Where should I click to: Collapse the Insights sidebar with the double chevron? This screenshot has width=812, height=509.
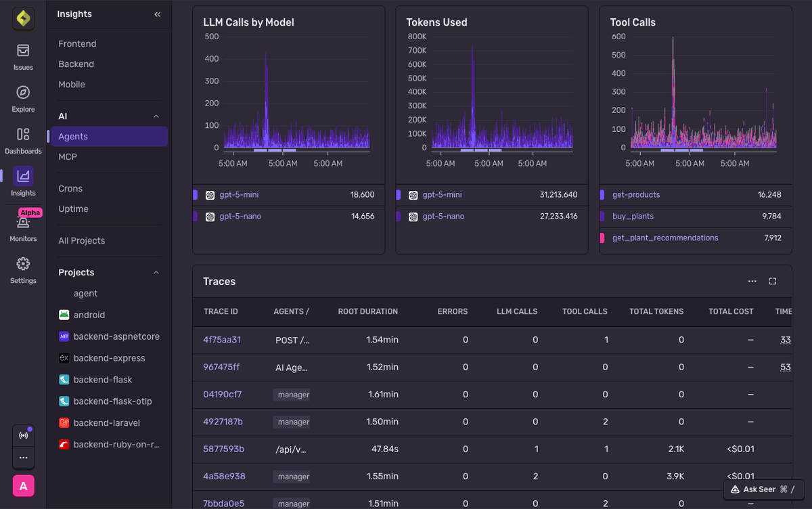click(x=157, y=14)
